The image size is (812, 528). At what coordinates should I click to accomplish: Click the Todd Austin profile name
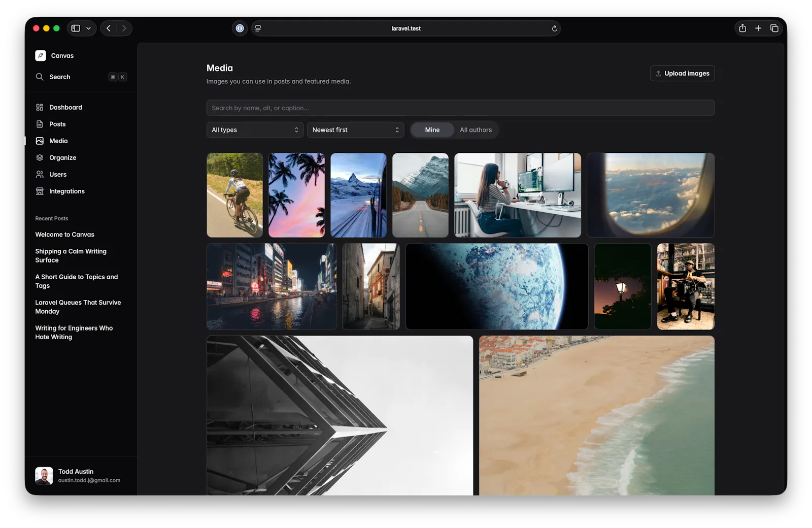point(76,472)
